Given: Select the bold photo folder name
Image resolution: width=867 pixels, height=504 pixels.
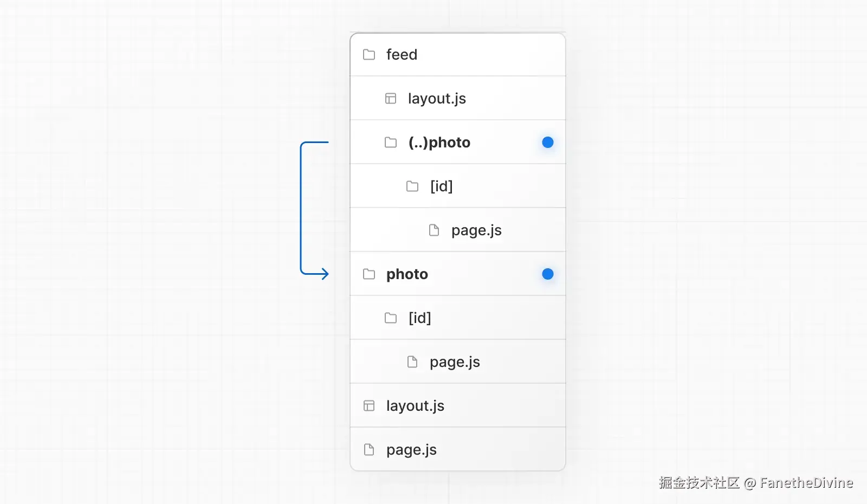Looking at the screenshot, I should [407, 274].
